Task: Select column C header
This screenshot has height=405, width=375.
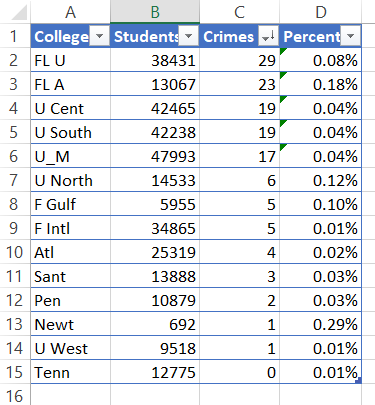Action: pyautogui.click(x=239, y=12)
